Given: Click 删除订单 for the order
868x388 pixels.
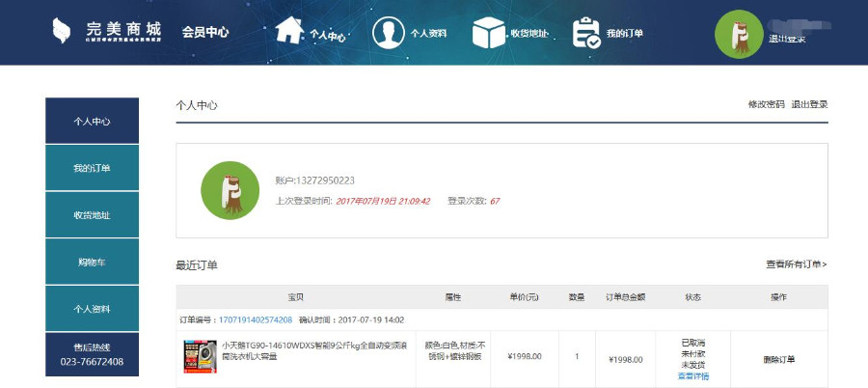Looking at the screenshot, I should (x=779, y=360).
